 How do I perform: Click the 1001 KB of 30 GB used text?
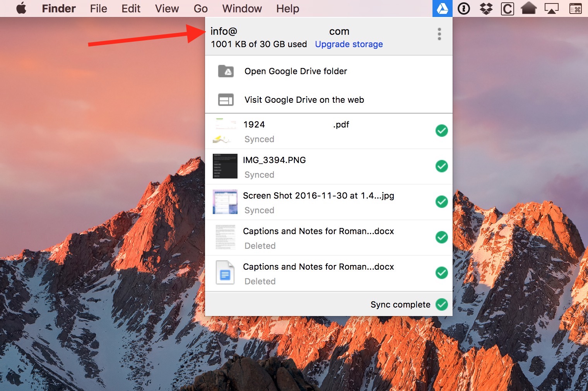[259, 44]
